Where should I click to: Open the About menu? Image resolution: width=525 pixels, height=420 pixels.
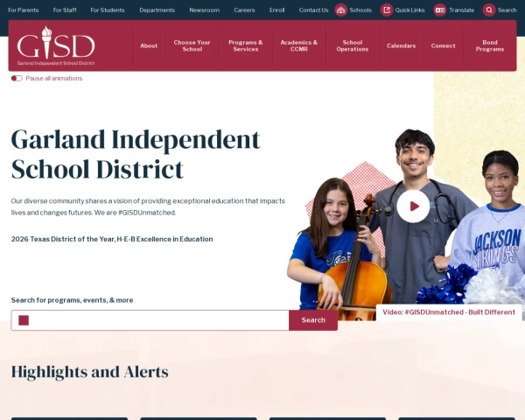(149, 45)
